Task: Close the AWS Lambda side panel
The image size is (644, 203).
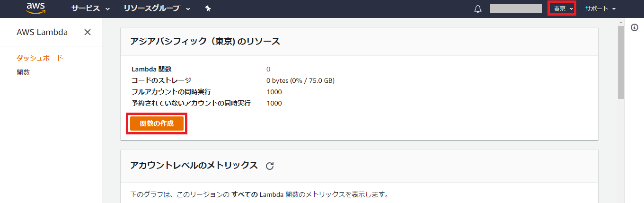Action: pyautogui.click(x=88, y=32)
